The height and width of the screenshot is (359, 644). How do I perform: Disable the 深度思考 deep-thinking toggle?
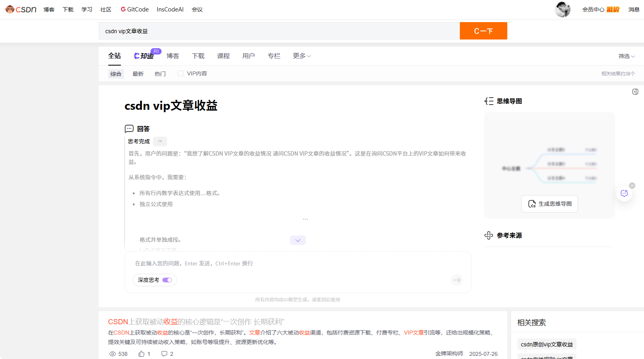(168, 280)
